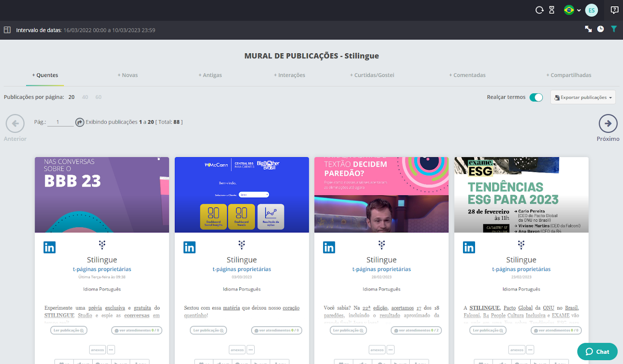Click LinkedIn icon on Terça-feira post
The image size is (623, 364).
pyautogui.click(x=49, y=247)
